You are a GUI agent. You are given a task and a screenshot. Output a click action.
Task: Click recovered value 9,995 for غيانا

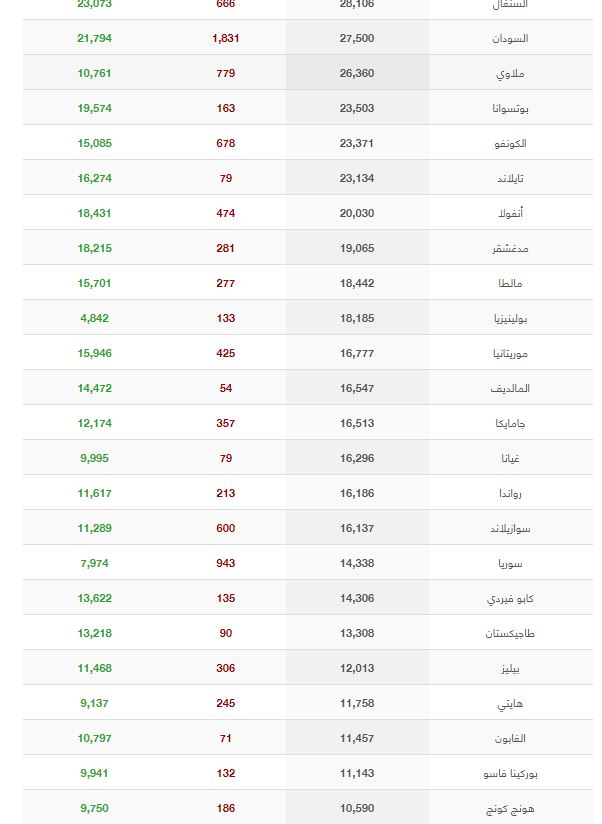(x=95, y=458)
